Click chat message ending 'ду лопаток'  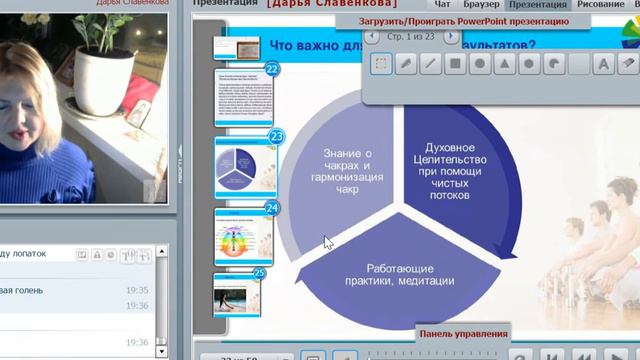(23, 253)
